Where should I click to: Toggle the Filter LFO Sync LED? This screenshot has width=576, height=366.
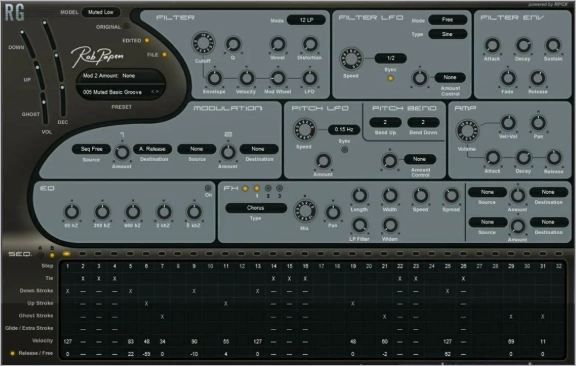pos(390,78)
